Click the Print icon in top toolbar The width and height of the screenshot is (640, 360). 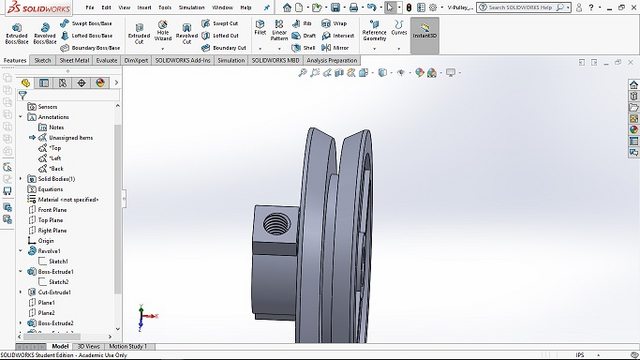tap(354, 7)
